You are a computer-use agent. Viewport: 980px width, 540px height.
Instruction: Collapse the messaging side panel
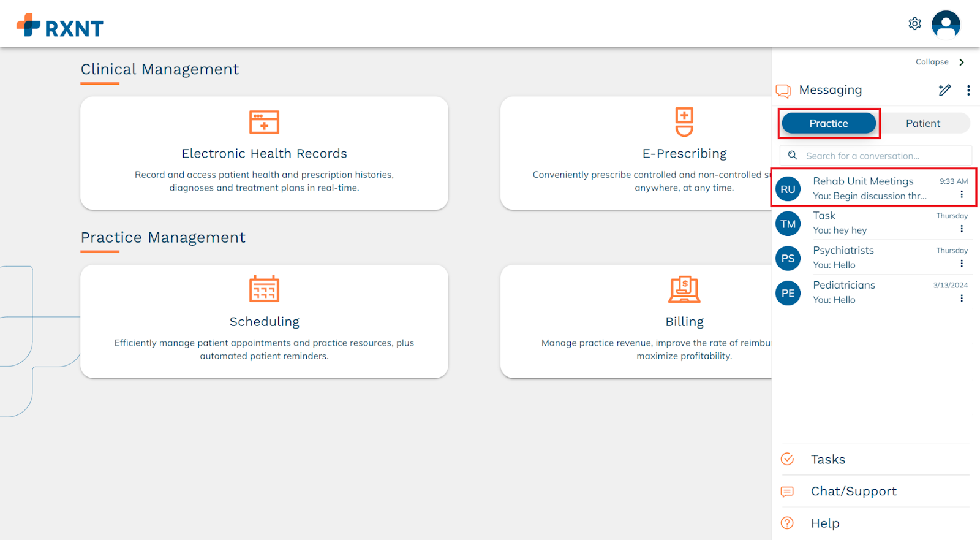[x=940, y=62]
